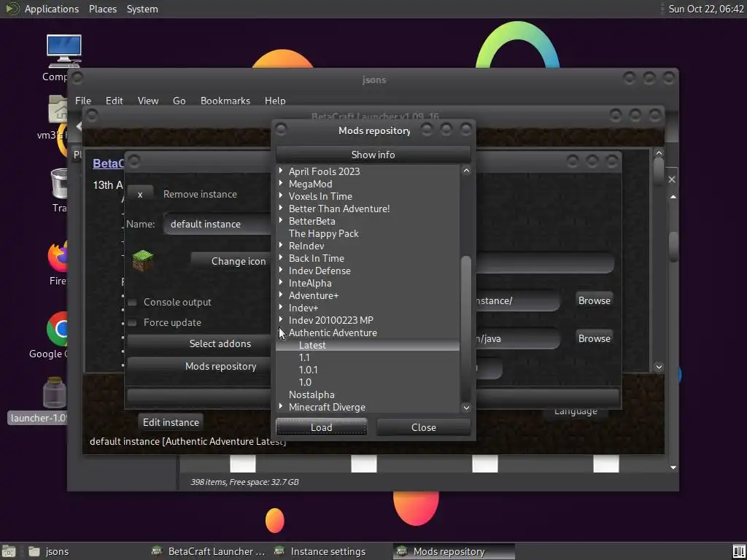
Task: Open Select addons in Instance settings
Action: [x=198, y=343]
